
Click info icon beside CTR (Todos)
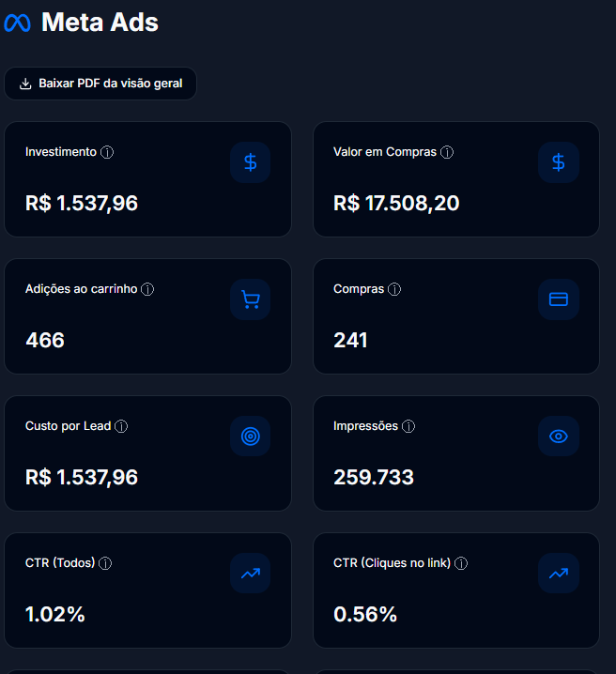105,563
